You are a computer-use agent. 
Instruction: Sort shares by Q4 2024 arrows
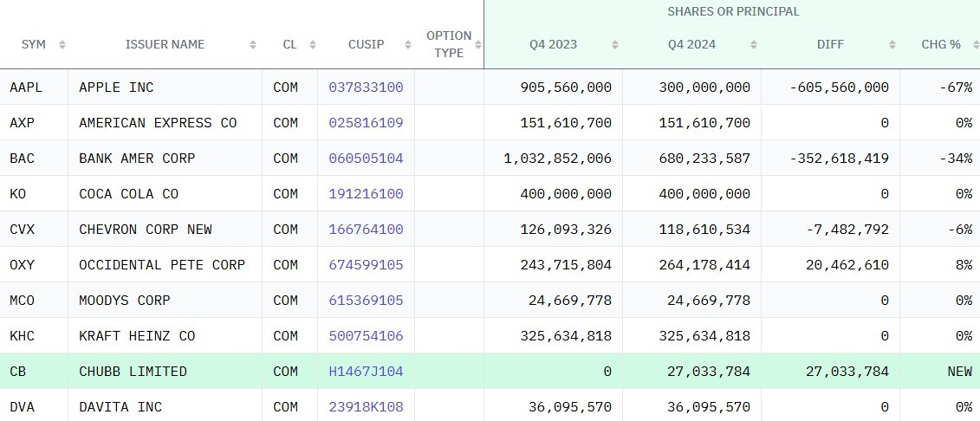(x=754, y=45)
